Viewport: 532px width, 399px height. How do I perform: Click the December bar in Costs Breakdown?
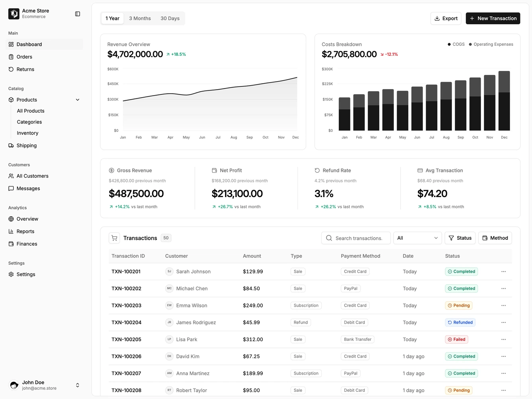pyautogui.click(x=504, y=101)
